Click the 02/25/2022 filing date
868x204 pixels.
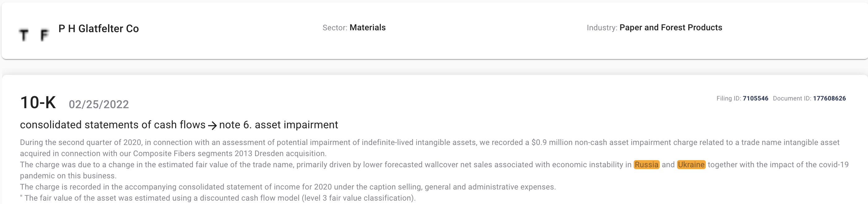[x=99, y=104]
